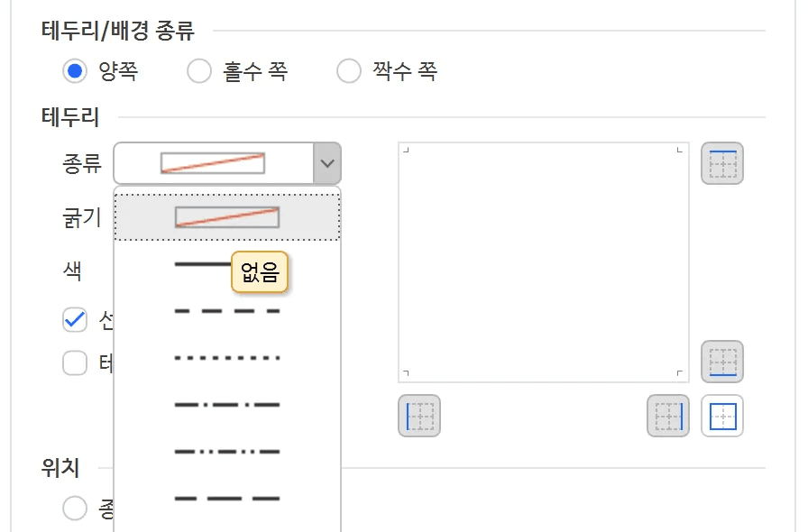Image resolution: width=808 pixels, height=532 pixels.
Task: Select the diagonal 없음 preview at list top
Action: point(225,216)
